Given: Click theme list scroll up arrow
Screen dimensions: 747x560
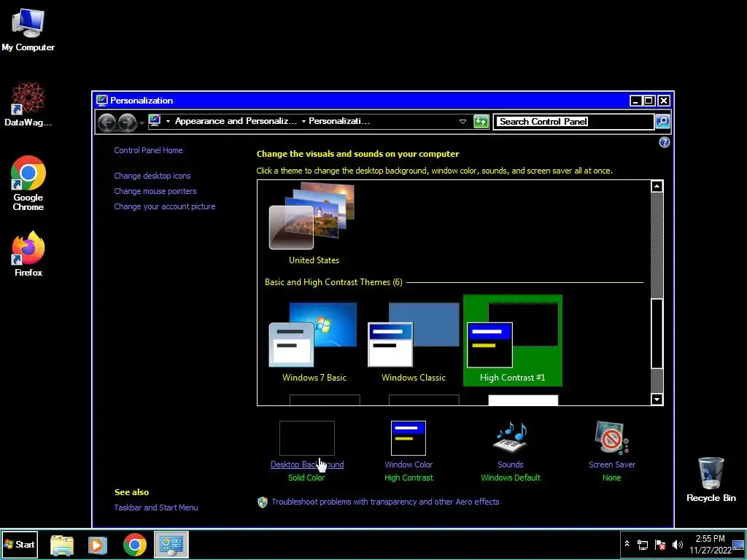Looking at the screenshot, I should click(657, 186).
